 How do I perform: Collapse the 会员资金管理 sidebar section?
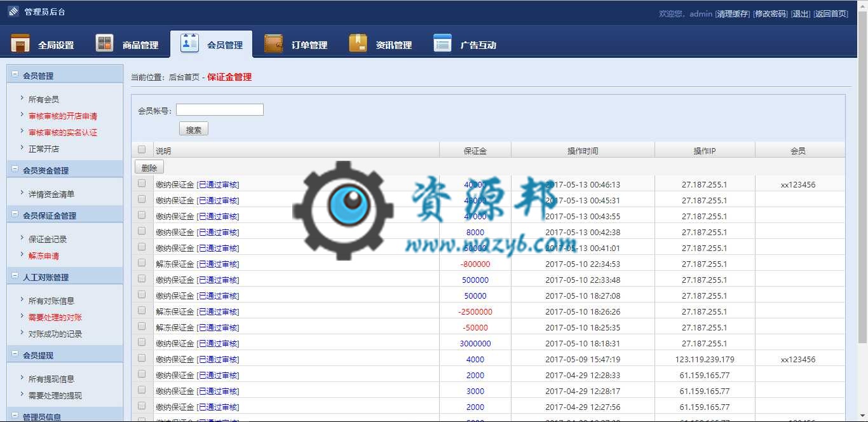click(x=15, y=169)
